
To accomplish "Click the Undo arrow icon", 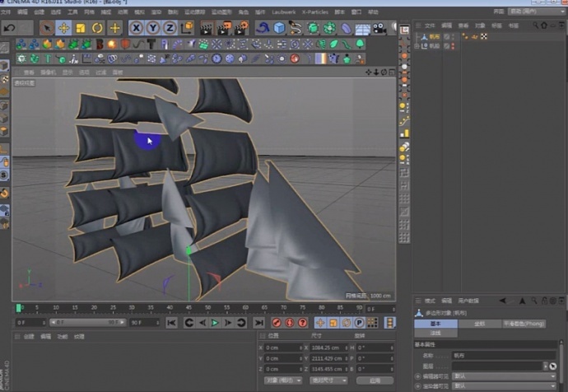I will point(10,28).
